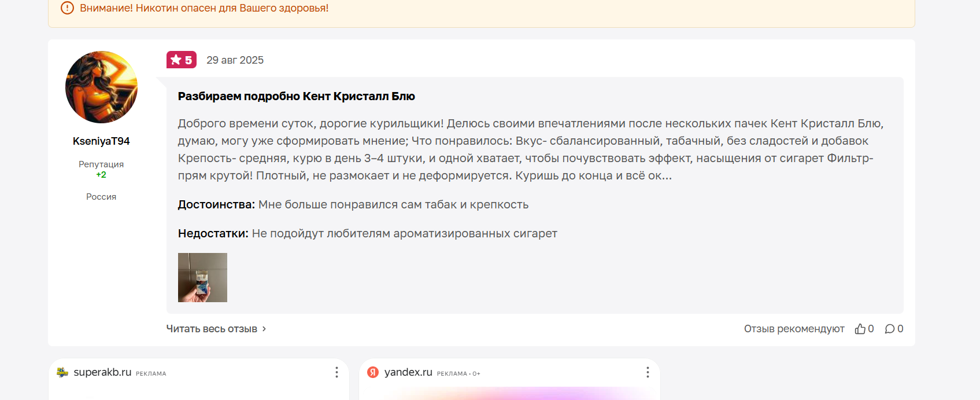Open the superakb.ru ad options menu
980x400 pixels.
(336, 372)
